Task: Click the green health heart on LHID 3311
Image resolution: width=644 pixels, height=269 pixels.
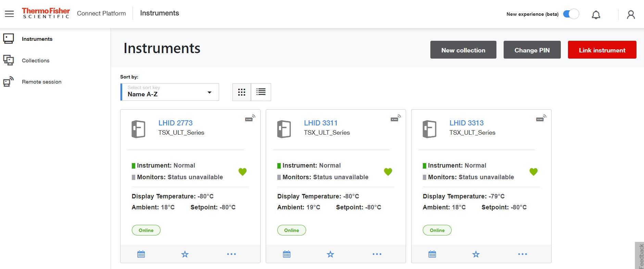Action: (388, 172)
